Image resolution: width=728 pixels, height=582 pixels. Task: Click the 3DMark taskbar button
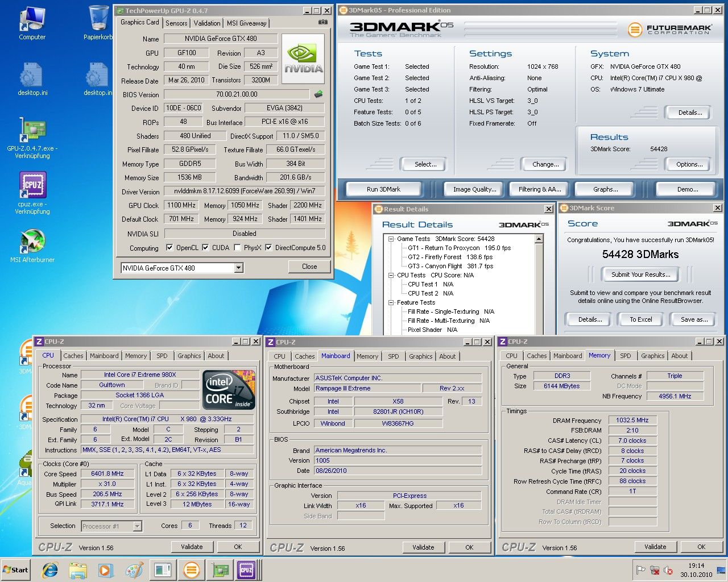[192, 569]
